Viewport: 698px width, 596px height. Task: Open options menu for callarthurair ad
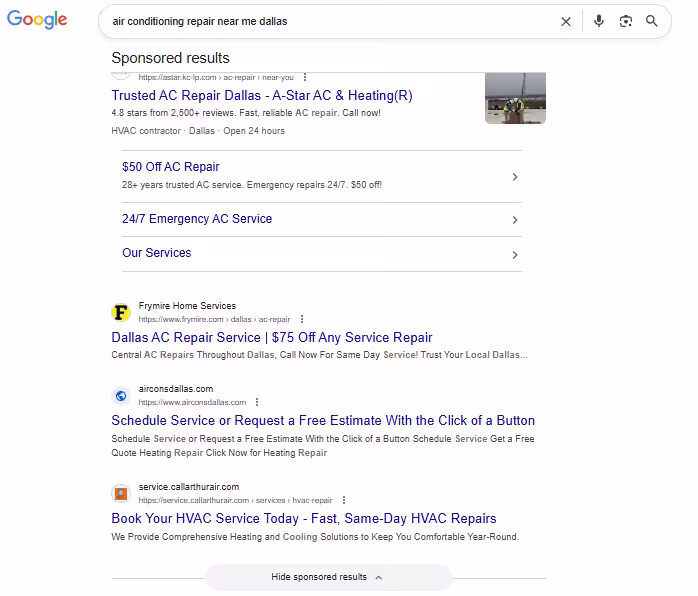tap(344, 500)
